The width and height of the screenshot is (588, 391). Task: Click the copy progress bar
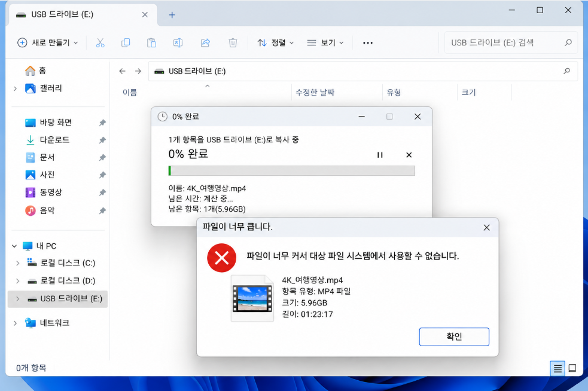tap(292, 171)
